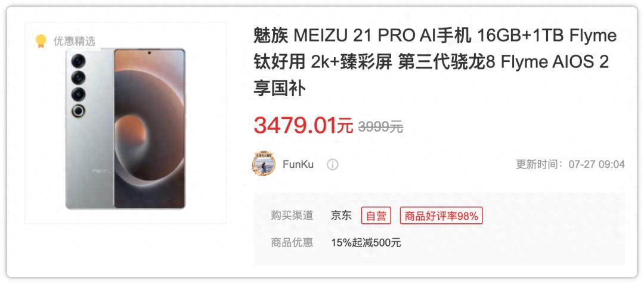Open the MEIZU 21 PRO product thumbnail

(x=126, y=123)
